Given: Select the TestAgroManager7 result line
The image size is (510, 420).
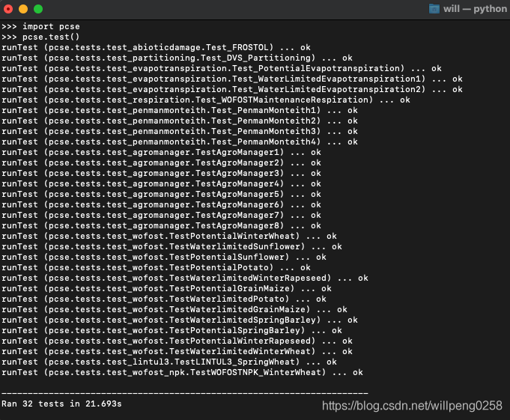Looking at the screenshot, I should click(161, 215).
